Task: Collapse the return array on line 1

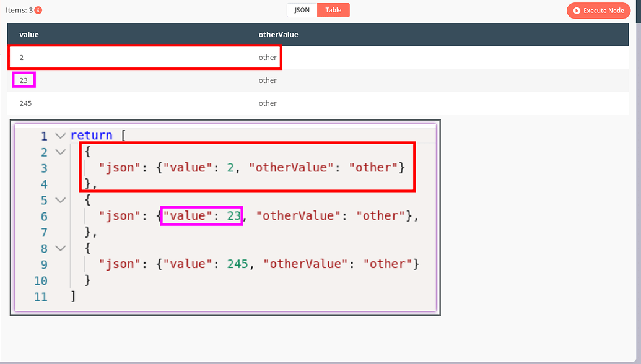Action: point(59,135)
